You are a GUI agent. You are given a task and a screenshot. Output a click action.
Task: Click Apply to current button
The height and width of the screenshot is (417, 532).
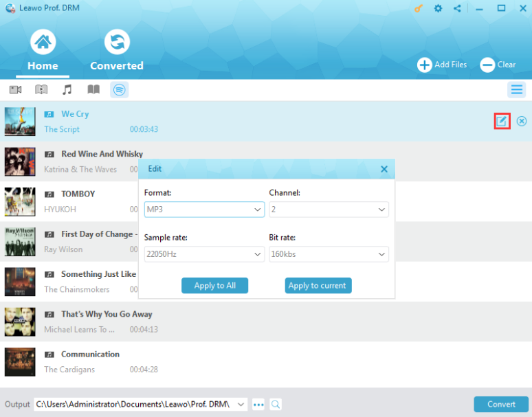[x=318, y=286]
